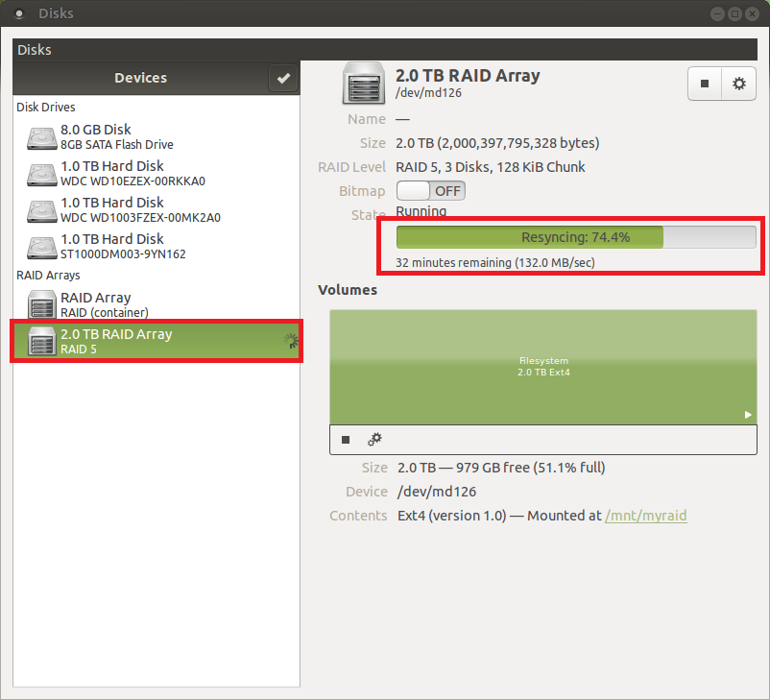Toggle the Bitmap switch on
This screenshot has height=700, width=770.
[431, 190]
